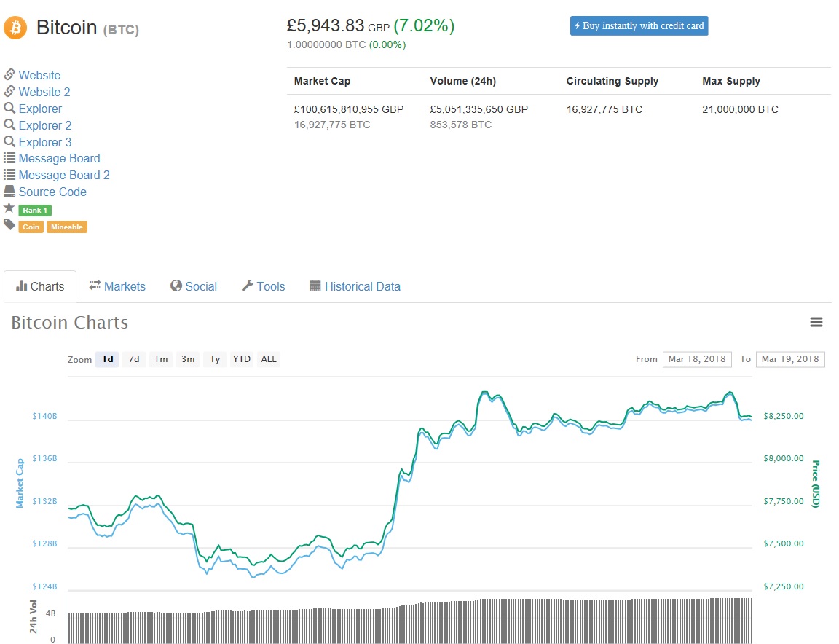Screen dimensions: 839x644
Task: Click the Circulating Supply column header
Action: (x=612, y=81)
